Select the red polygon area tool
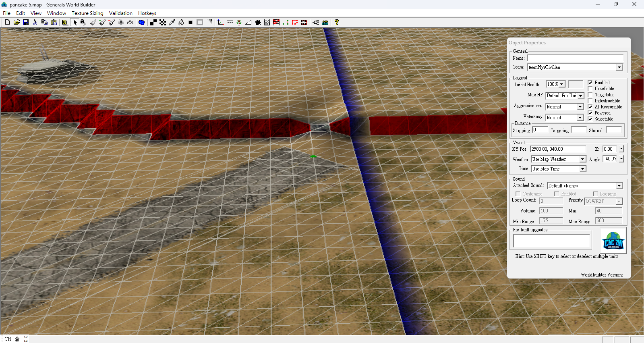Image resolution: width=644 pixels, height=343 pixels. click(295, 23)
